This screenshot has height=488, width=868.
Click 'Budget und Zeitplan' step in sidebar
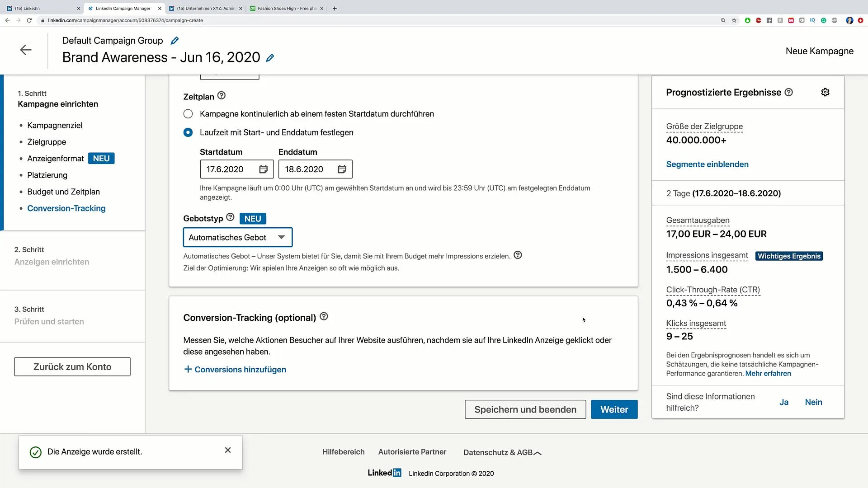coord(63,191)
